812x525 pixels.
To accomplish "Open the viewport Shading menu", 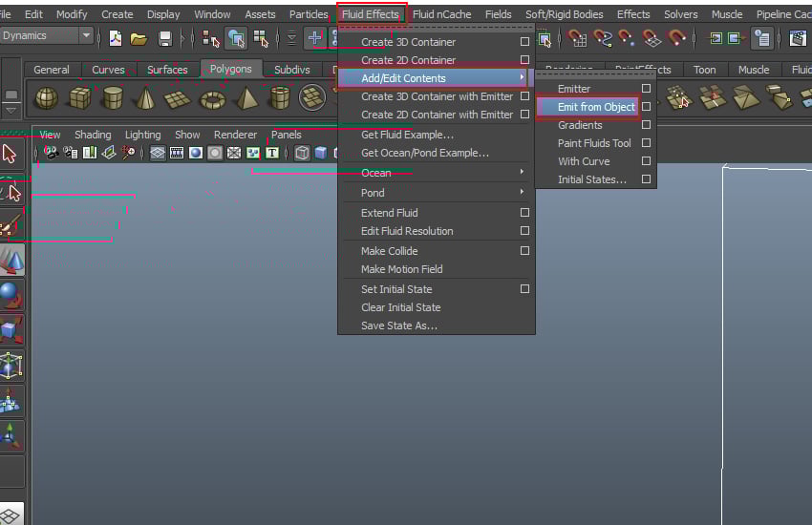I will (93, 135).
